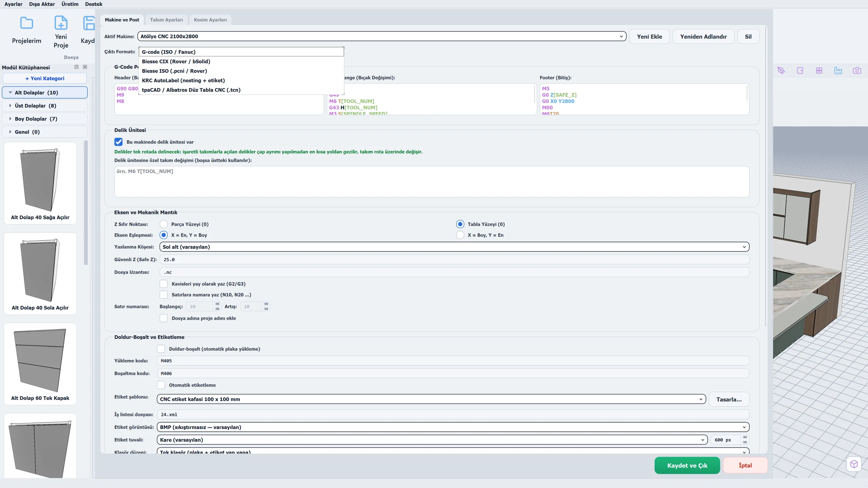Click the pen nib drawing tool icon
This screenshot has height=488, width=868.
781,70
